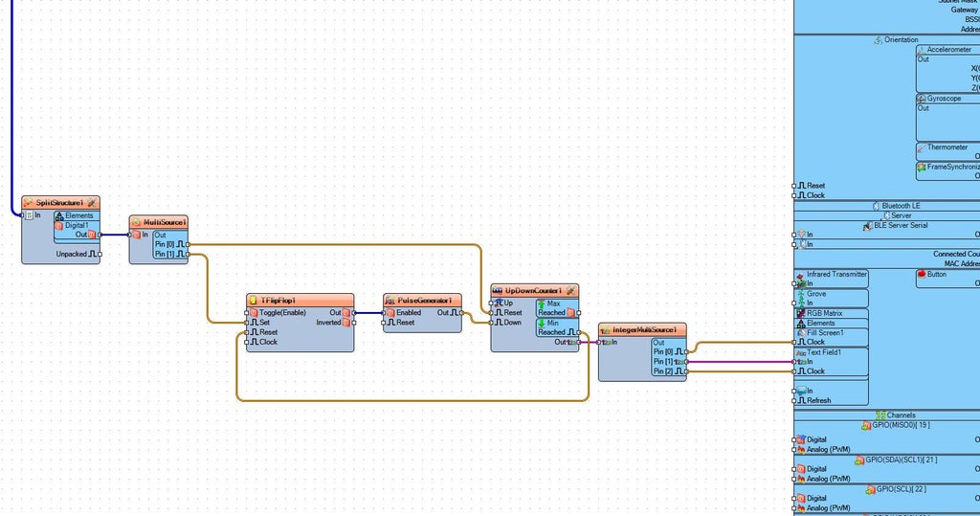Click the green Max Reached up arrow
Viewport: 980px width, 516px height.
coord(542,304)
